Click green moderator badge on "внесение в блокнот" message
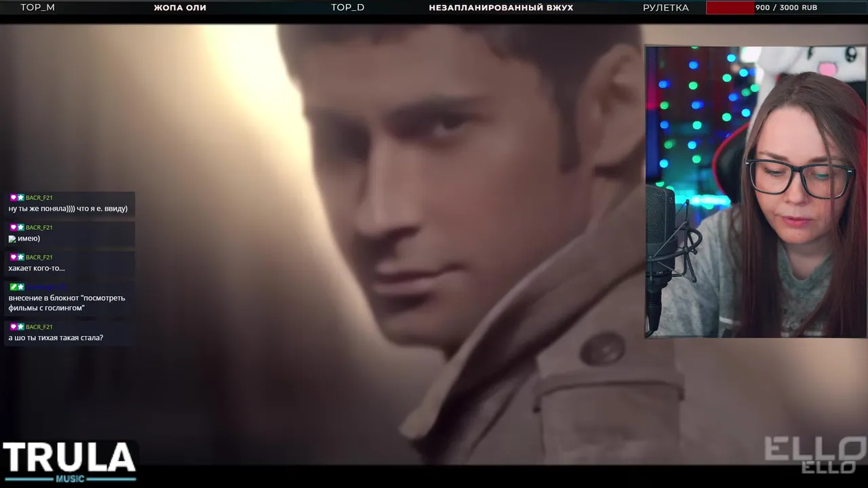Image resolution: width=868 pixels, height=488 pixels. tap(13, 287)
